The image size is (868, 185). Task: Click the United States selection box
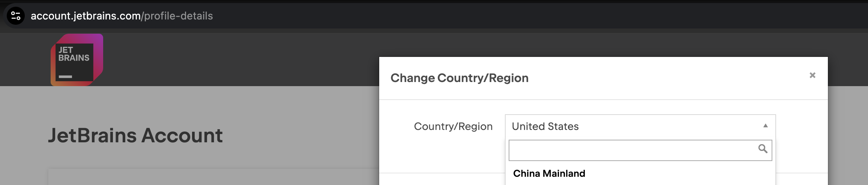pyautogui.click(x=634, y=127)
